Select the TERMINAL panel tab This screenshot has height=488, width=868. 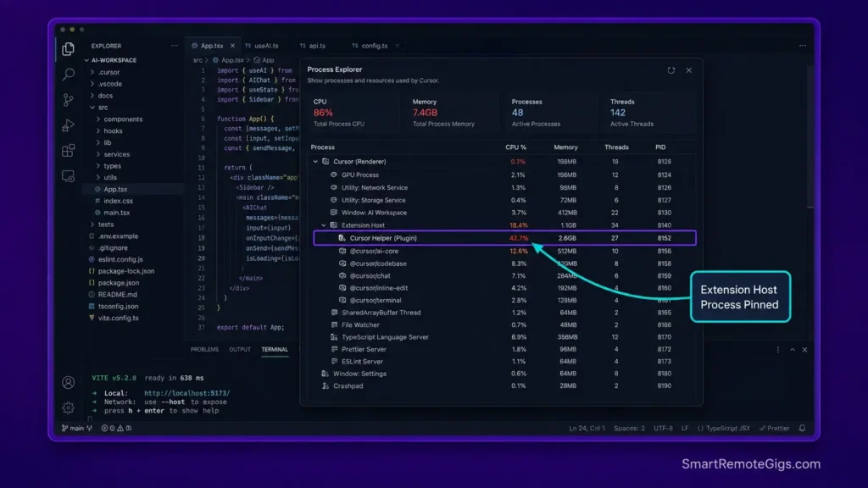coord(275,350)
